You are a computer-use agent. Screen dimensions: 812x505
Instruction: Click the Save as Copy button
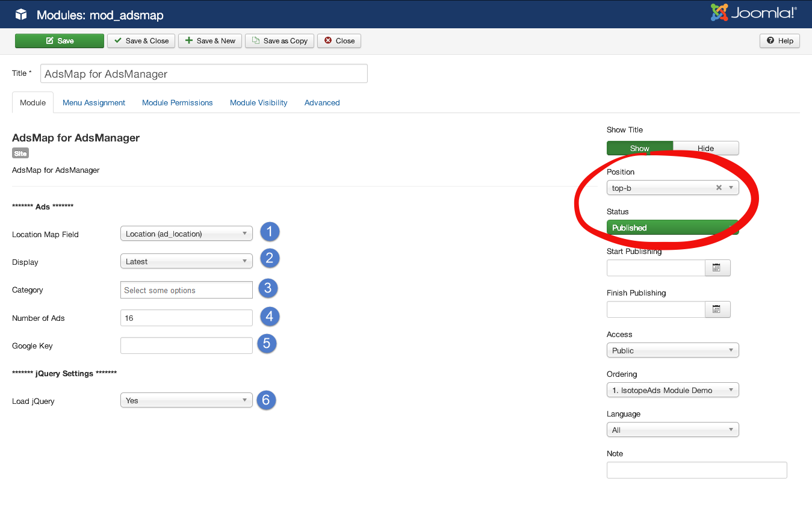click(x=279, y=41)
